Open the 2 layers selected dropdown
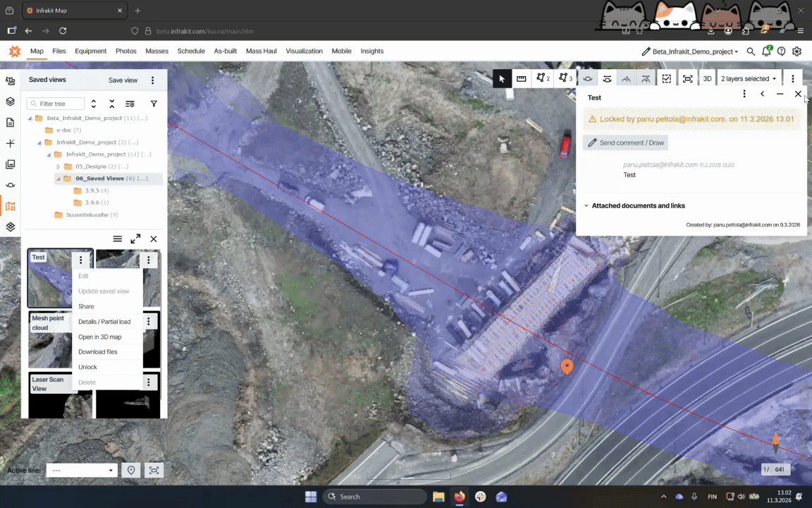Viewport: 812px width, 508px height. [x=748, y=79]
